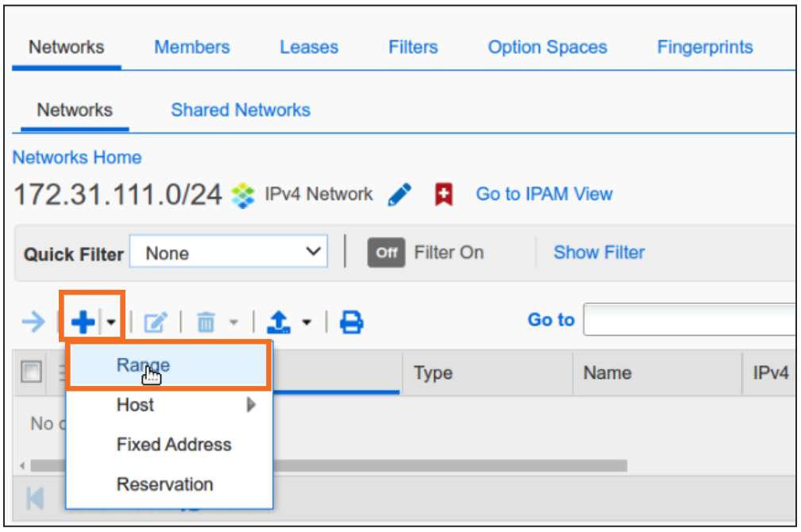
Task: Click the blue right arrow icon
Action: point(33,322)
